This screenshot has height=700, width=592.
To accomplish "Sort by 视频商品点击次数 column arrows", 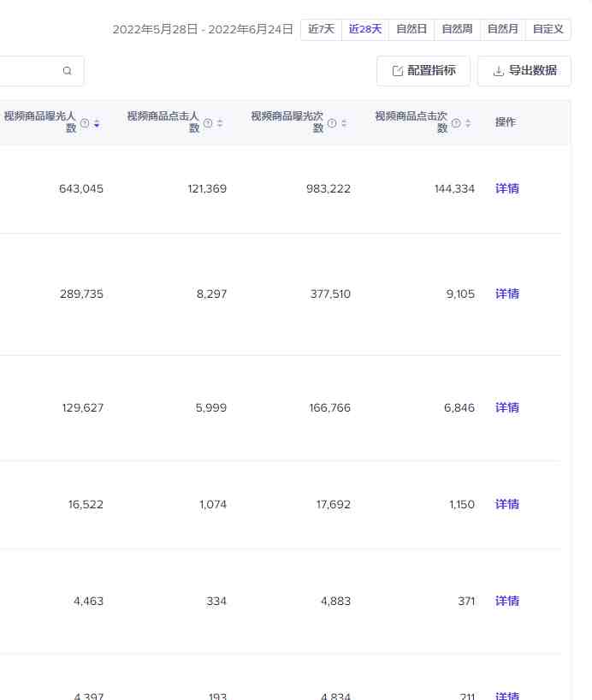I will 468,123.
